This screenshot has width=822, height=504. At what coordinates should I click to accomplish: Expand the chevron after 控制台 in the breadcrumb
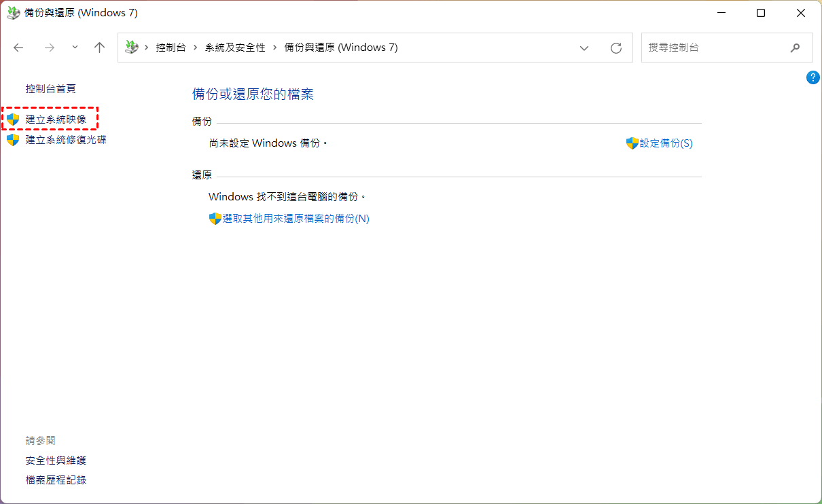point(195,48)
